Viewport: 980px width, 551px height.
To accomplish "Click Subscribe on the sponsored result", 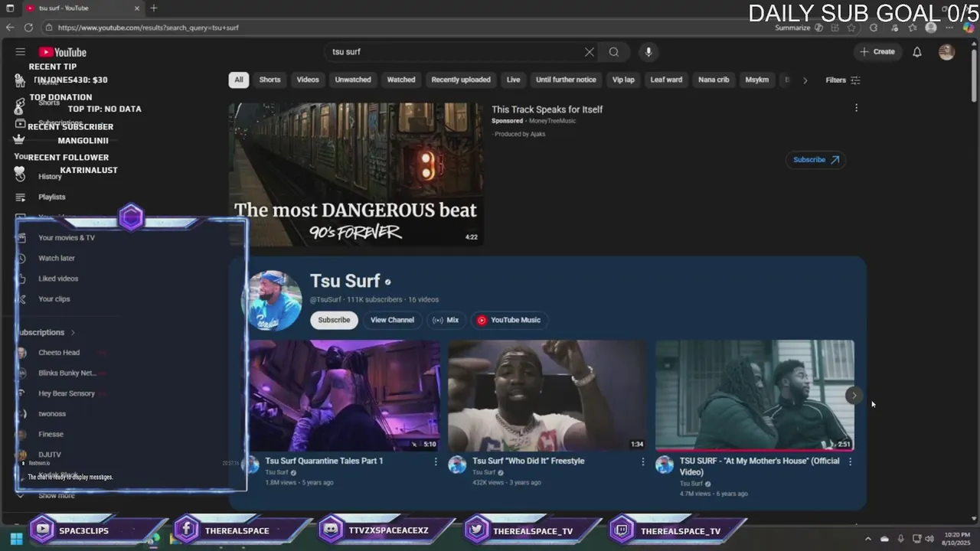I will [x=815, y=160].
